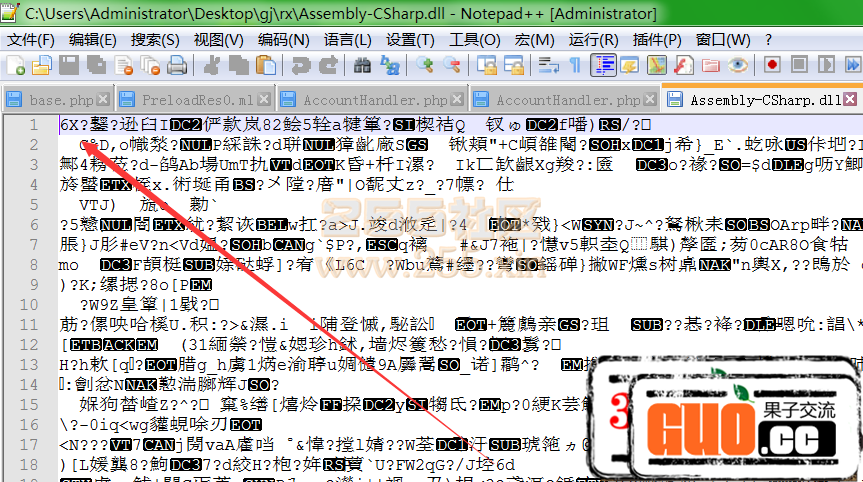The image size is (863, 482).
Task: Click the Start macro recording button
Action: pyautogui.click(x=772, y=65)
